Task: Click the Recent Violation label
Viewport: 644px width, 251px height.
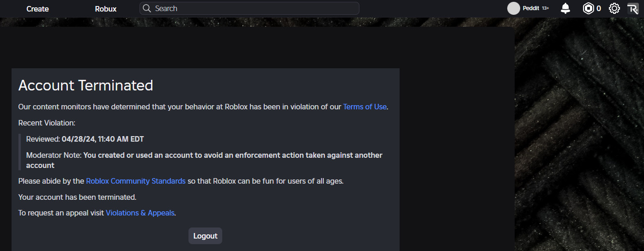Action: 47,123
